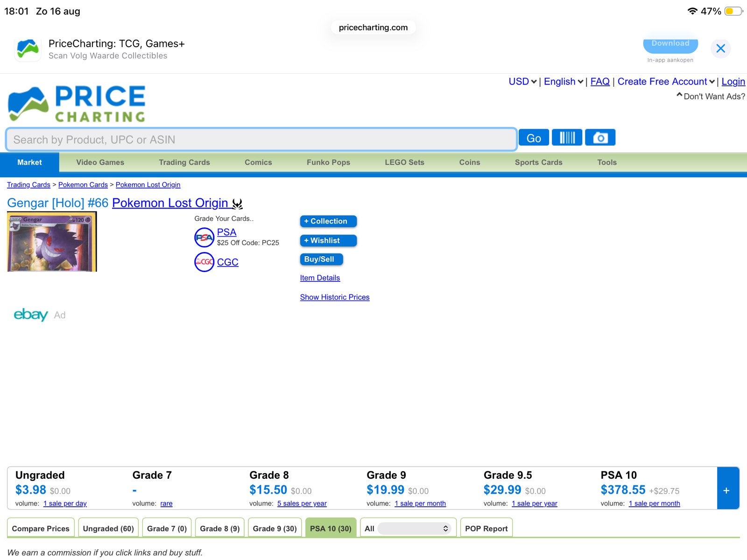Tap the PriceCharting app icon in banner
This screenshot has height=560, width=747.
tap(28, 49)
